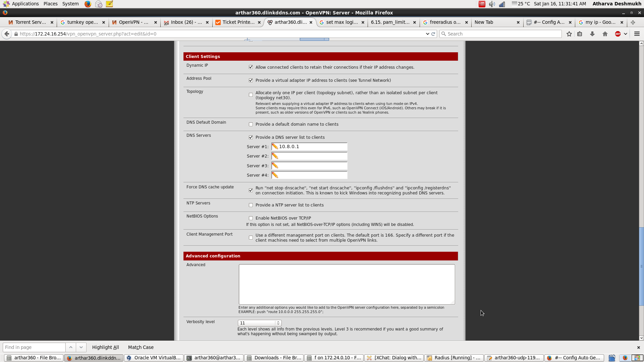Enable Client Management Port checkbox
Viewport: 644px width, 362px height.
251,238
